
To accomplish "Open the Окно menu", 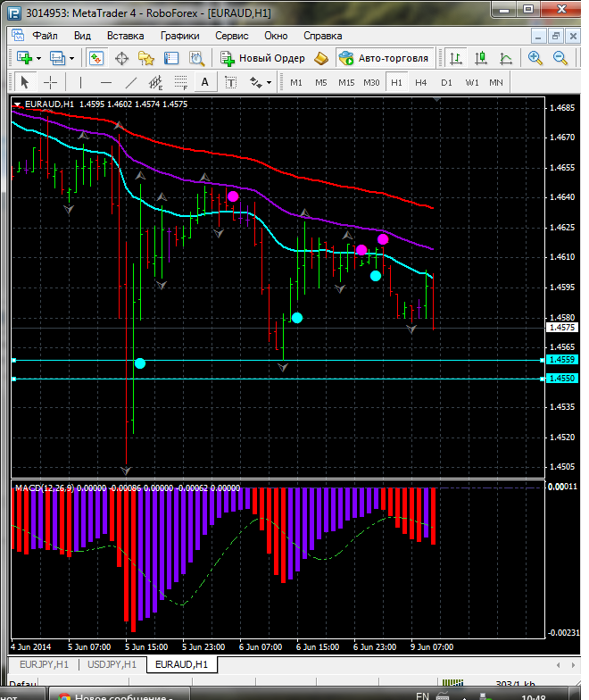I will click(x=276, y=36).
